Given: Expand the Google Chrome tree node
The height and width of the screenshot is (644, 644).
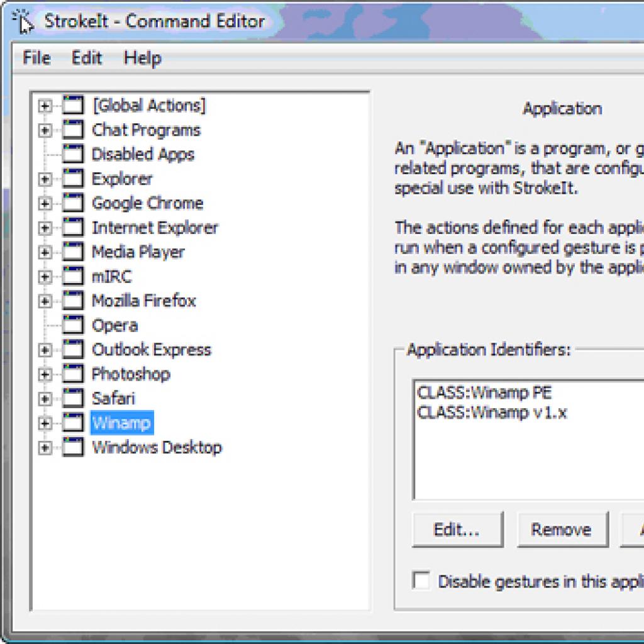Looking at the screenshot, I should coord(45,204).
